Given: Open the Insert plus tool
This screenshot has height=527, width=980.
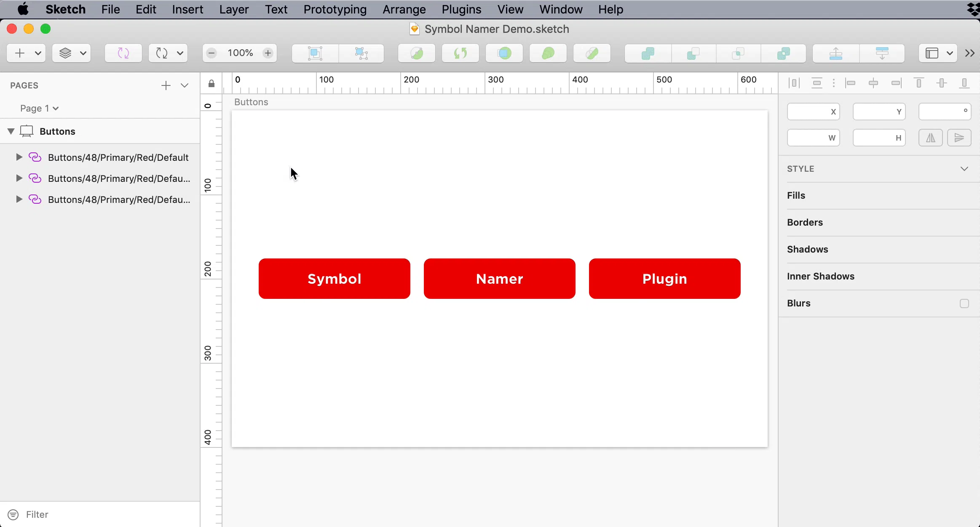Looking at the screenshot, I should point(20,53).
